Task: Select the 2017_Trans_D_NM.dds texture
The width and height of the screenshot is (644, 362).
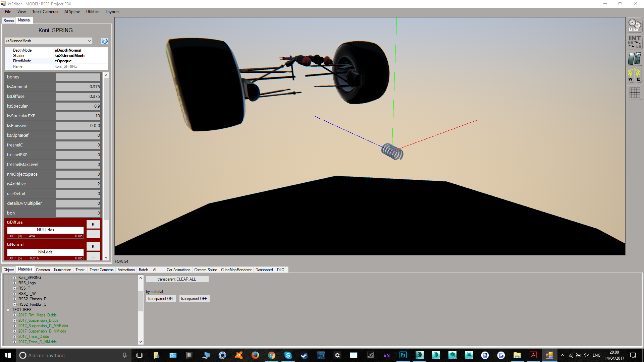Action: pos(37,342)
